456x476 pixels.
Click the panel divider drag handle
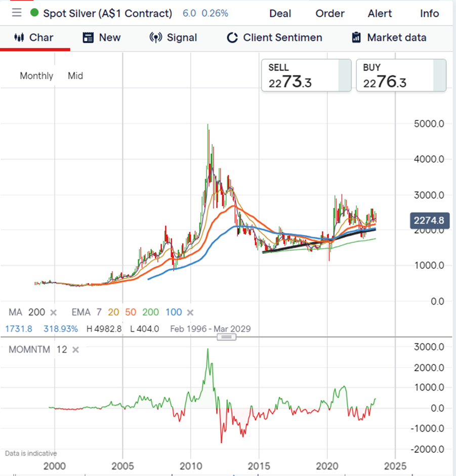point(226,337)
